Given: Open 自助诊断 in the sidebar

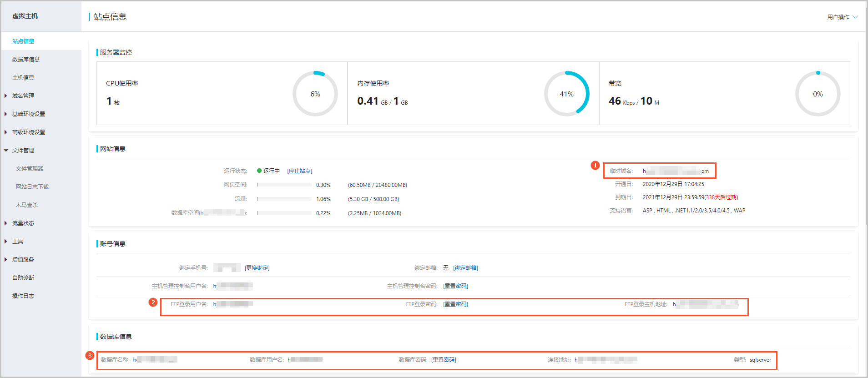Looking at the screenshot, I should click(23, 277).
